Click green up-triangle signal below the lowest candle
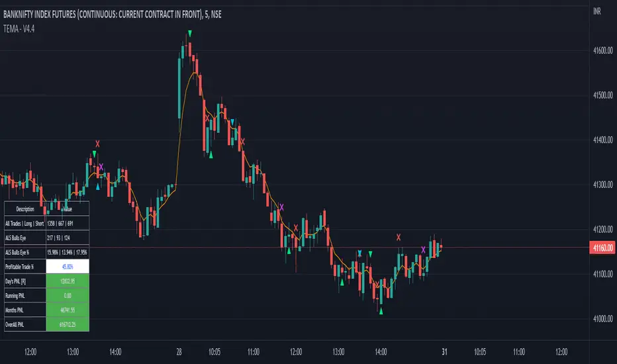Image resolution: width=617 pixels, height=364 pixels. [x=381, y=311]
